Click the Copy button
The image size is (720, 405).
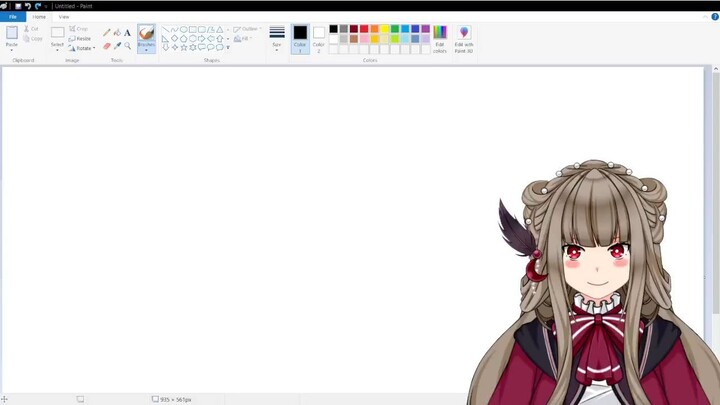pyautogui.click(x=33, y=39)
